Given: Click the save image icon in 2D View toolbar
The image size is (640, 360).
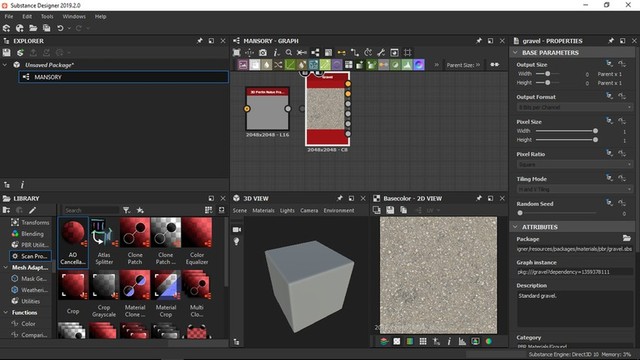Looking at the screenshot, I should [390, 210].
